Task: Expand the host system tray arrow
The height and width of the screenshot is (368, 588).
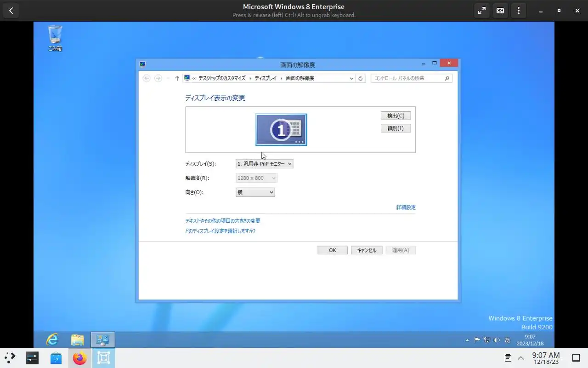Action: [x=521, y=358]
